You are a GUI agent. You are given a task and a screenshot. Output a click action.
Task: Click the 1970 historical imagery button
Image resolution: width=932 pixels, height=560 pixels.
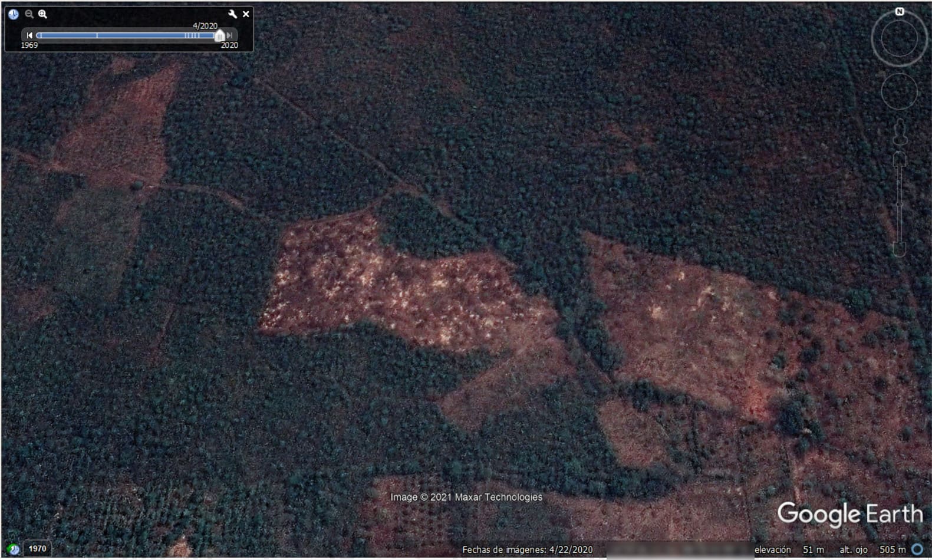pos(37,549)
